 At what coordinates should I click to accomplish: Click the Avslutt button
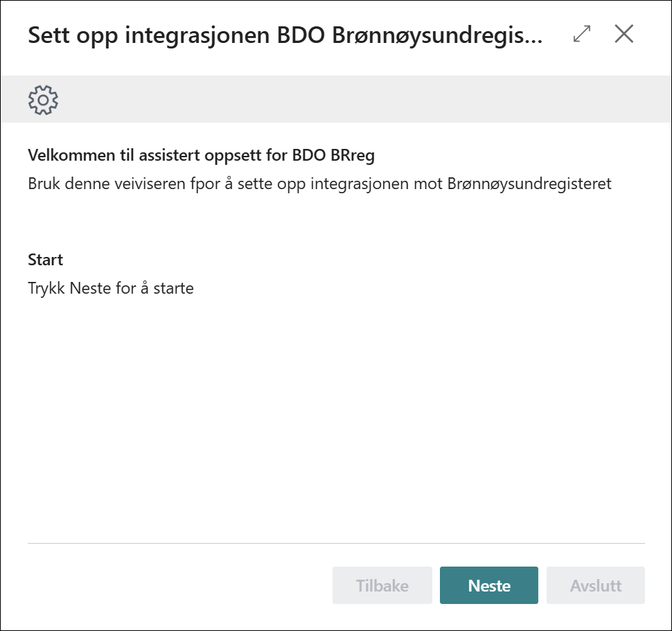tap(595, 585)
